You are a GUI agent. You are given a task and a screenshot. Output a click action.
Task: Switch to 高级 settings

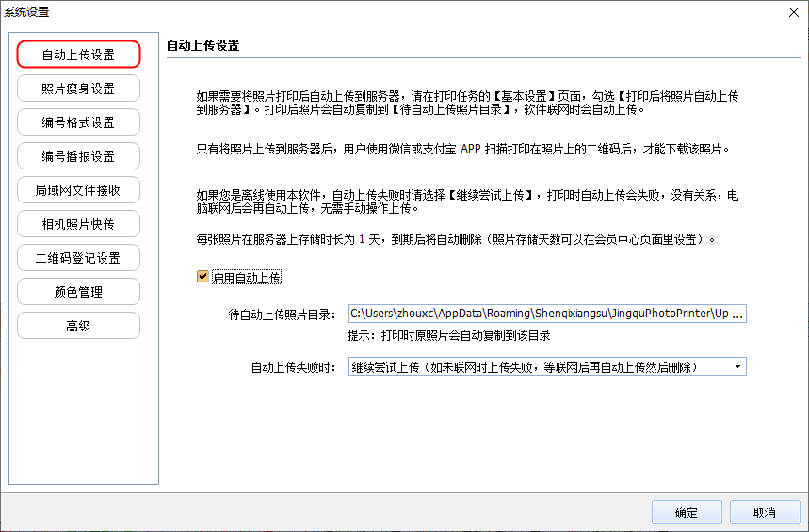pyautogui.click(x=78, y=326)
